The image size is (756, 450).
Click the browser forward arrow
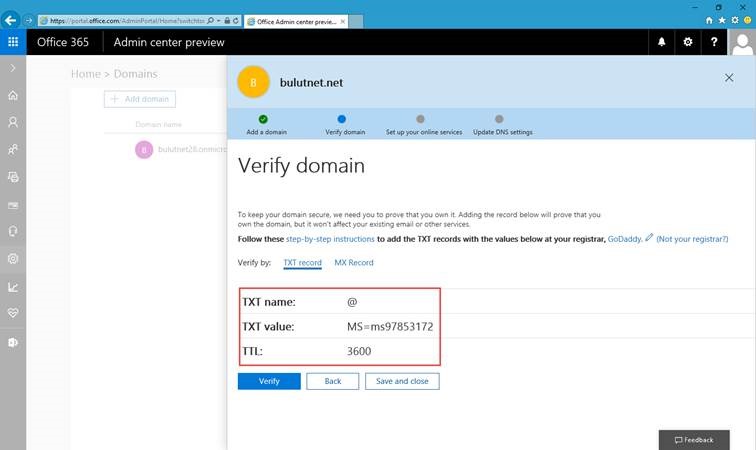coord(28,20)
